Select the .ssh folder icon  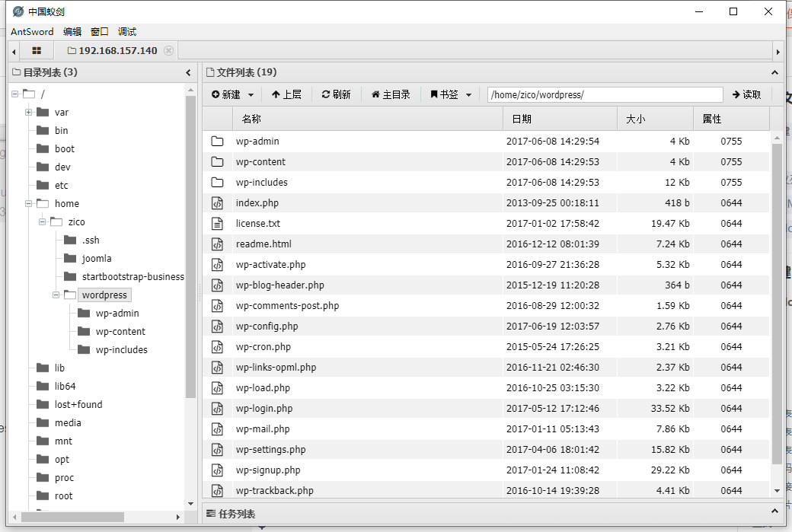[x=70, y=240]
